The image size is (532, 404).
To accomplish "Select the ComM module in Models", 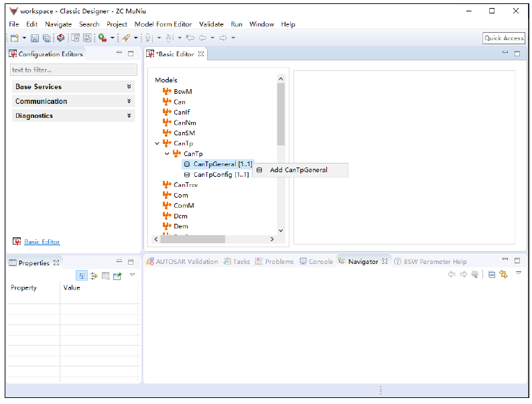I will pyautogui.click(x=184, y=206).
